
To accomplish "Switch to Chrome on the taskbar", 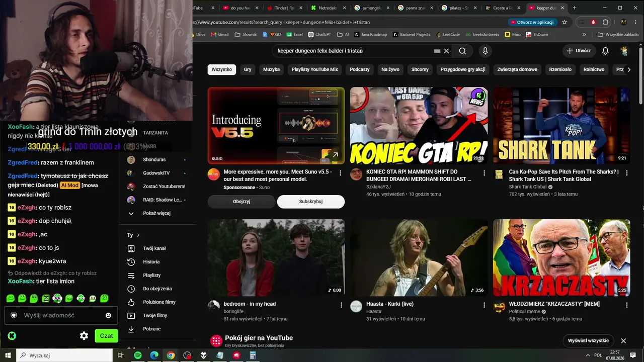I will [x=171, y=355].
